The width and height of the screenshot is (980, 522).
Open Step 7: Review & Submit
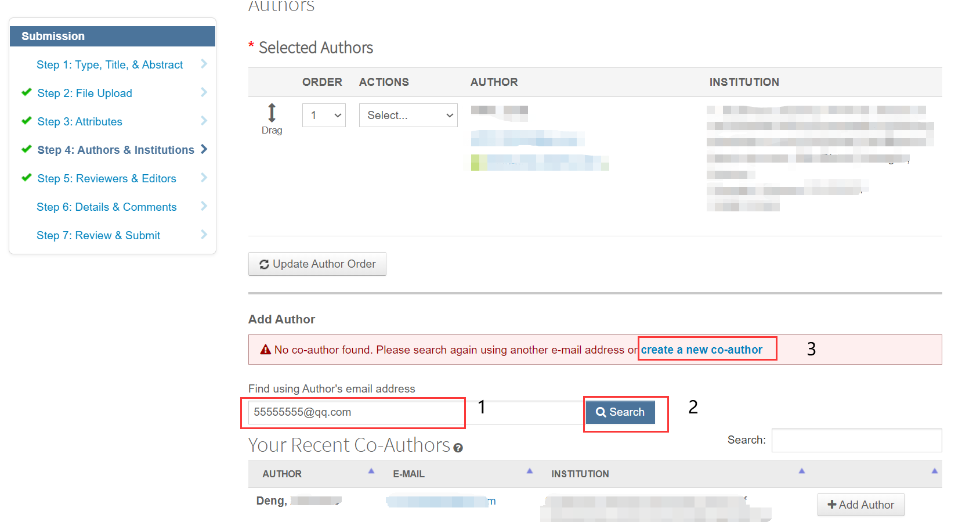tap(99, 235)
